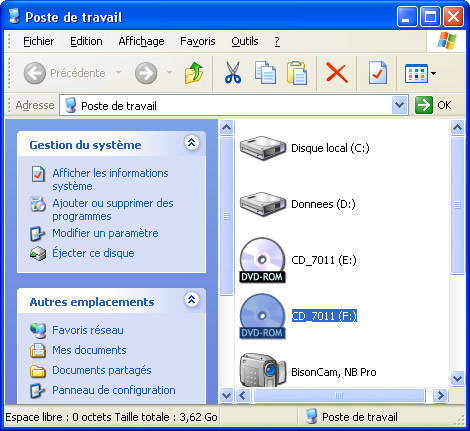The image size is (470, 431).
Task: Open the Favoris menu
Action: (198, 41)
